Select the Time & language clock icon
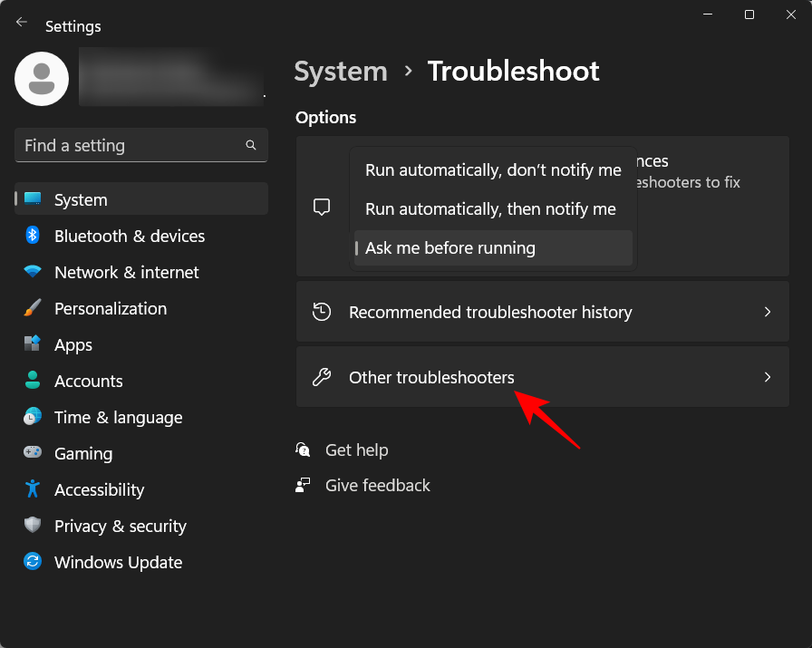 [34, 417]
